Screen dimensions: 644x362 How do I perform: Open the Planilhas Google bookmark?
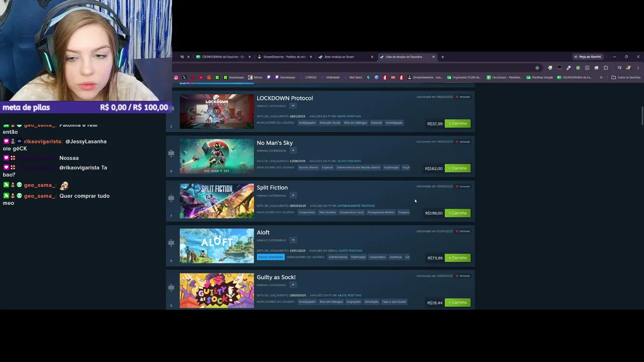coord(539,77)
